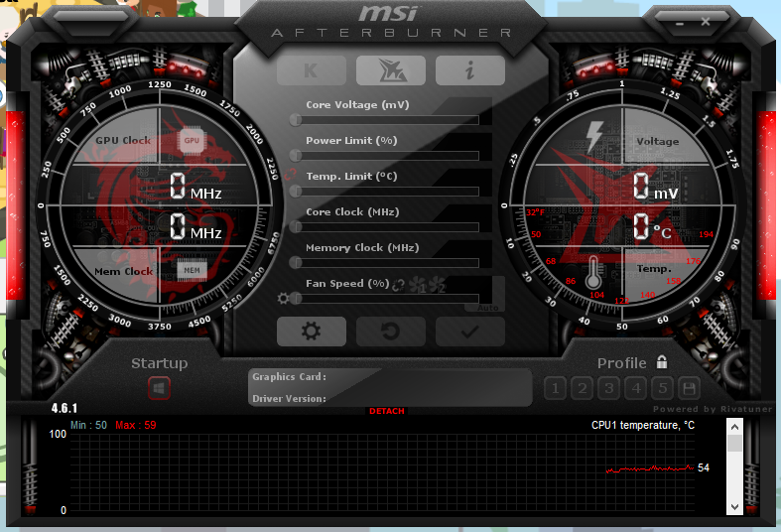The height and width of the screenshot is (532, 781).
Task: Click the Core Clock slider handle
Action: click(296, 227)
